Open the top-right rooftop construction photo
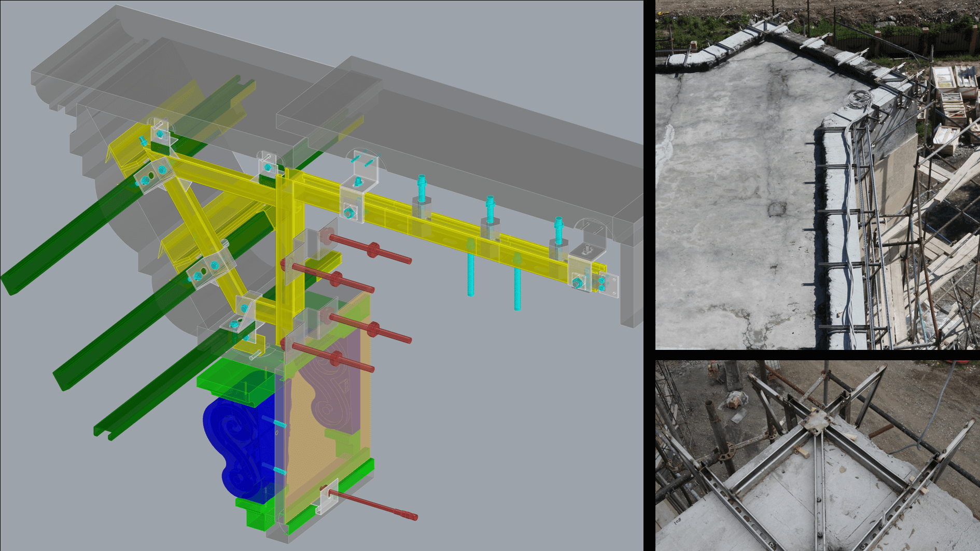The width and height of the screenshot is (980, 551). (x=817, y=174)
